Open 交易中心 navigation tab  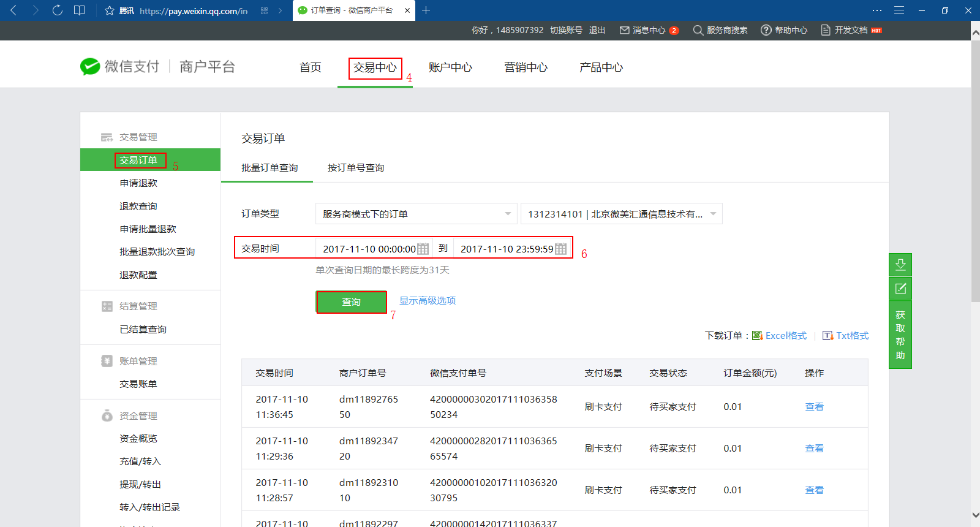pos(375,67)
